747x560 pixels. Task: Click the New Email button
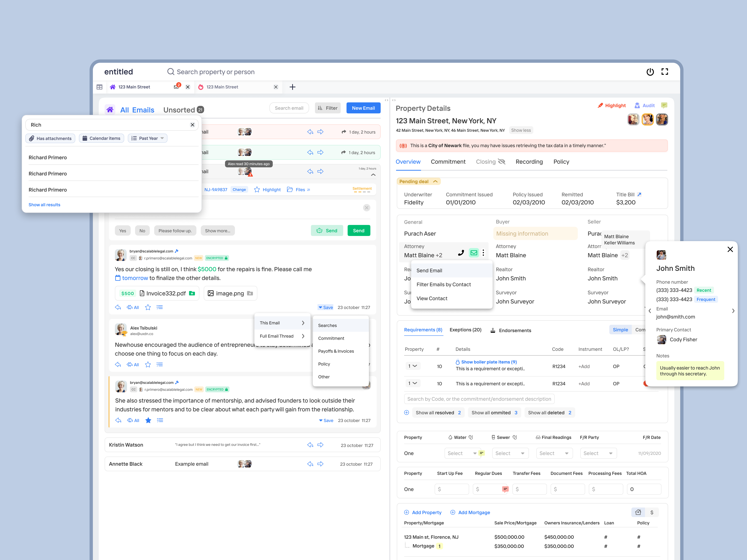pyautogui.click(x=363, y=108)
